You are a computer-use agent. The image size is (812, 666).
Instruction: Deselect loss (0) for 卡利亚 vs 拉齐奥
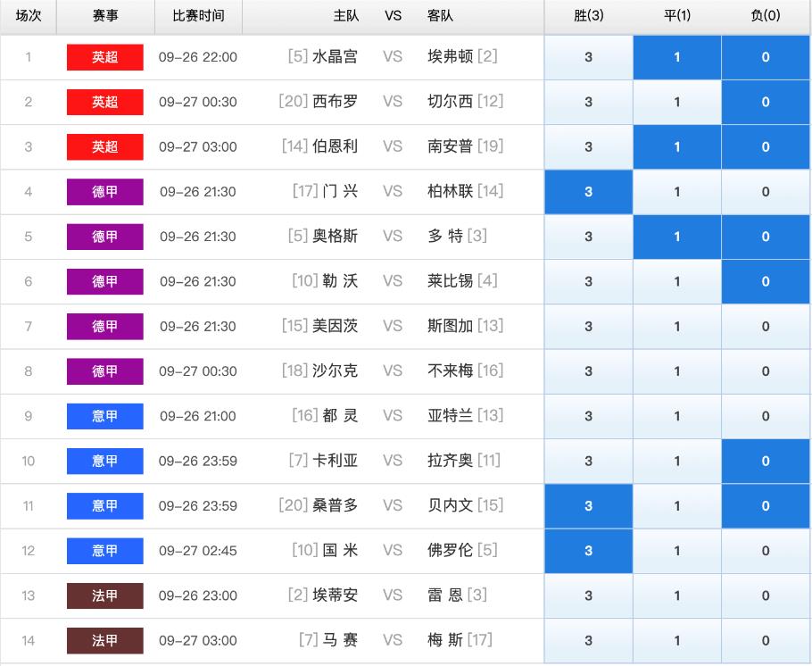coord(766,461)
